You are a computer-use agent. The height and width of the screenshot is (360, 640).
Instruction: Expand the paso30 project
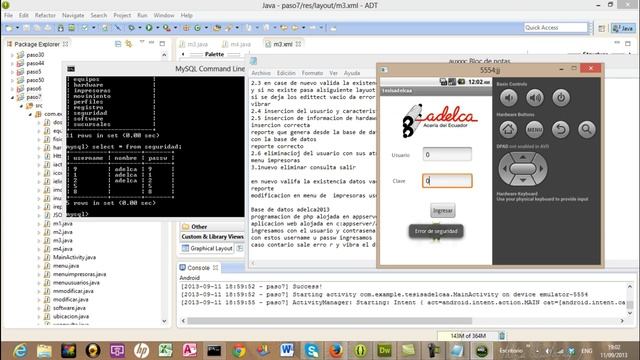click(x=12, y=55)
